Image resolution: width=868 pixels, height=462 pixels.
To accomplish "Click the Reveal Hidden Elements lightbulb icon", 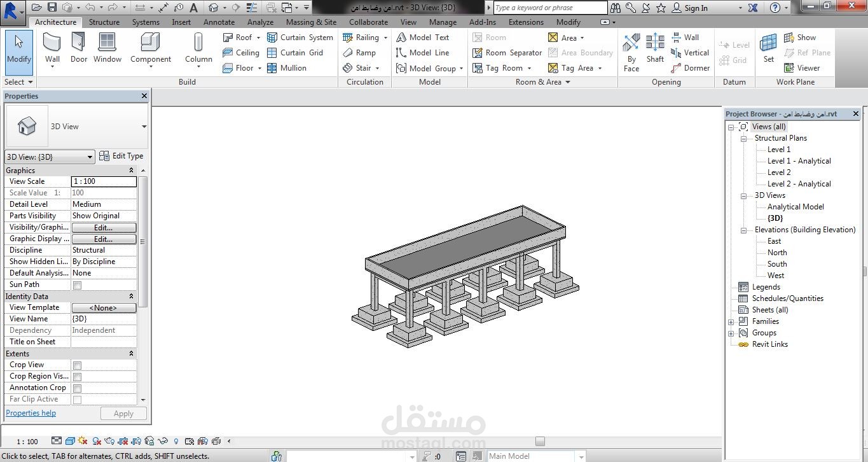I will (176, 441).
